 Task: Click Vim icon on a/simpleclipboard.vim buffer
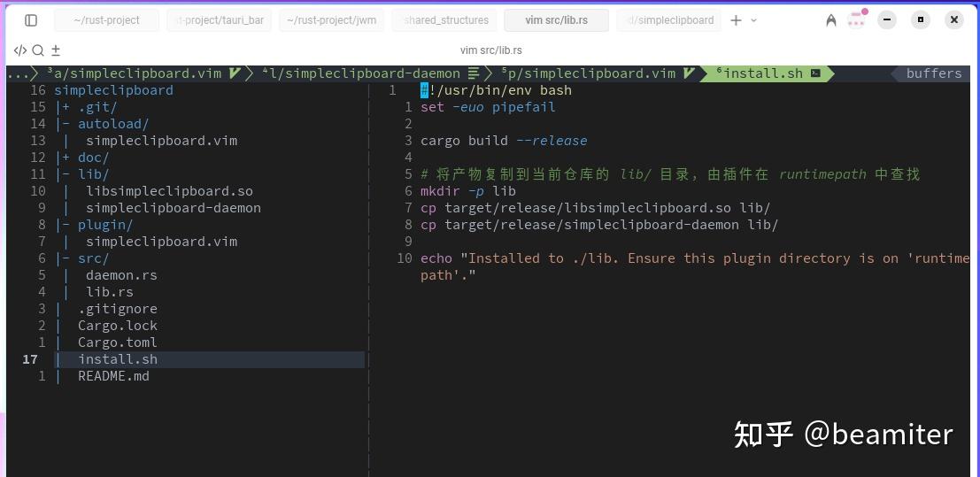pyautogui.click(x=235, y=73)
